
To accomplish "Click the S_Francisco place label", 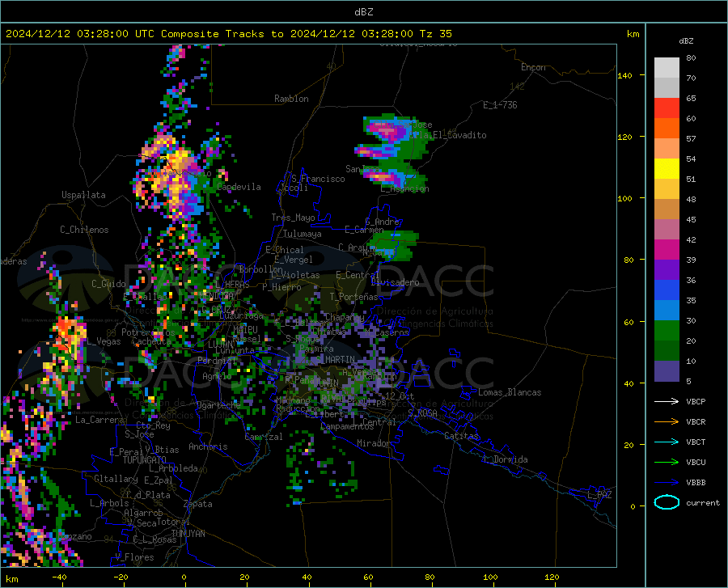I will pyautogui.click(x=318, y=179).
